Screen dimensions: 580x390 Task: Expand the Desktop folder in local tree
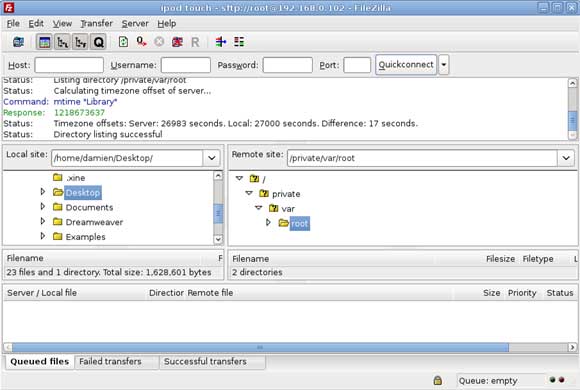(43, 192)
